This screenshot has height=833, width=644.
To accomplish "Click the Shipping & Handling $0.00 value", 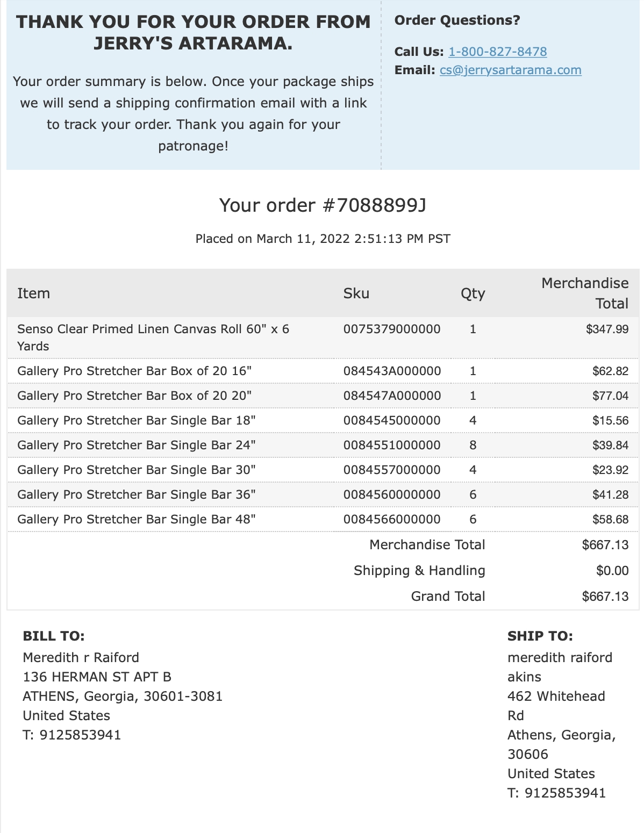I will [612, 571].
